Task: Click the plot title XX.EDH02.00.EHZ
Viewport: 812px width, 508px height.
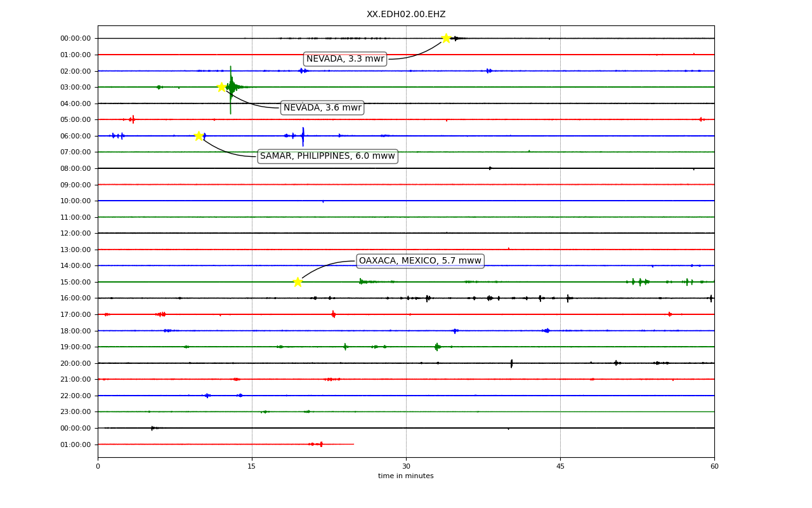Action: click(x=406, y=15)
